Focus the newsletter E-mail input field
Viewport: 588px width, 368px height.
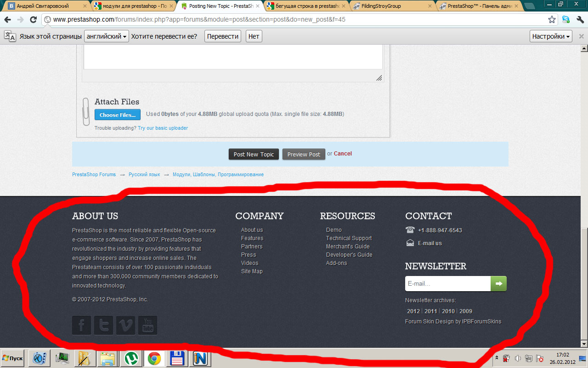pyautogui.click(x=448, y=284)
